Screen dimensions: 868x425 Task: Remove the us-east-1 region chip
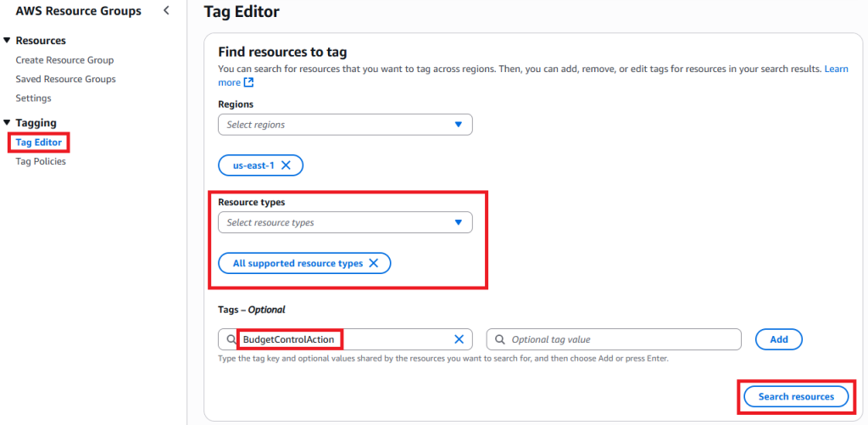[286, 165]
